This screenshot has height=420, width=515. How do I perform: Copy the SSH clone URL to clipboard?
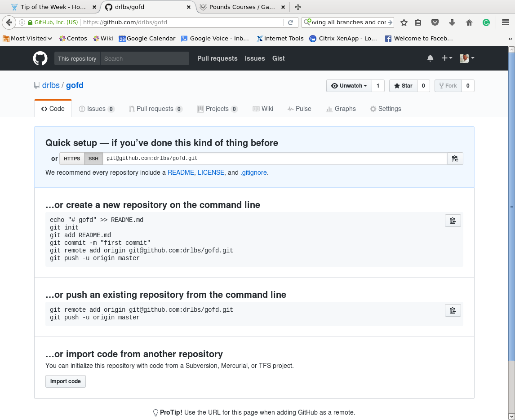click(x=455, y=159)
